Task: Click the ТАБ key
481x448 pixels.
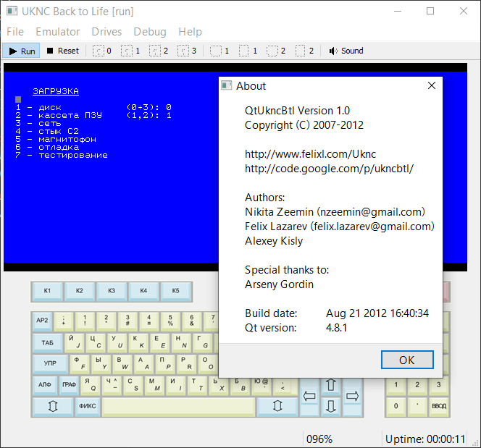Action: point(48,342)
